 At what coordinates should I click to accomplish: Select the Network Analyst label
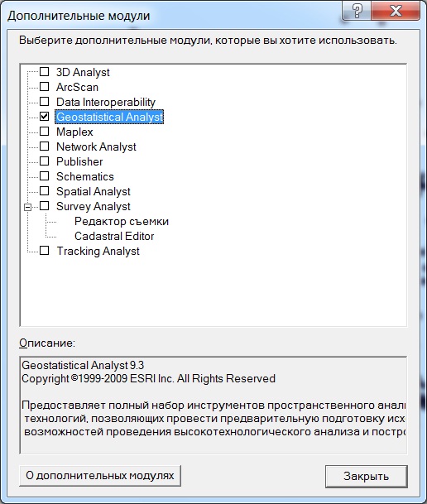pos(96,146)
